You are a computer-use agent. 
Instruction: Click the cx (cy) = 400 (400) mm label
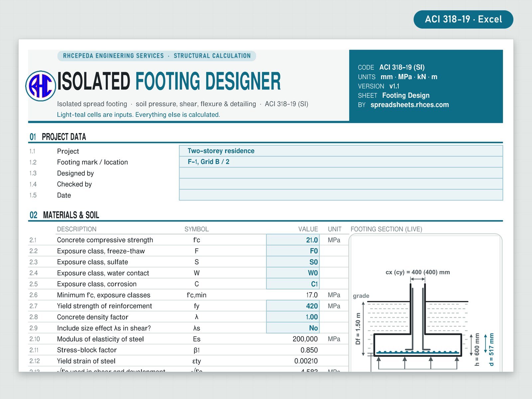click(418, 272)
